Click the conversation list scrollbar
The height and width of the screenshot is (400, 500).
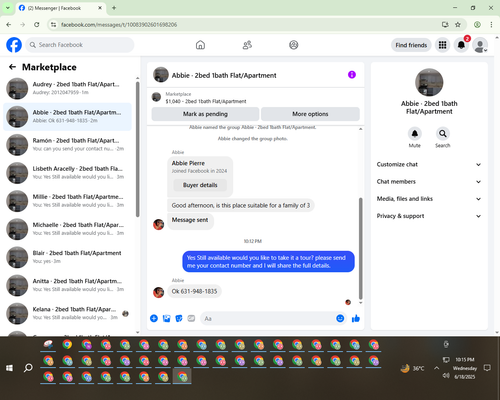point(137,148)
